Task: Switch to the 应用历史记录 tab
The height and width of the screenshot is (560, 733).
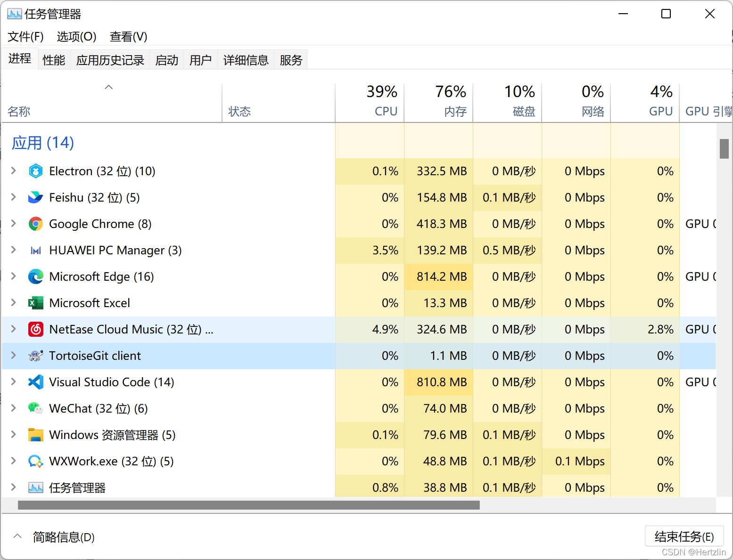Action: click(x=110, y=60)
